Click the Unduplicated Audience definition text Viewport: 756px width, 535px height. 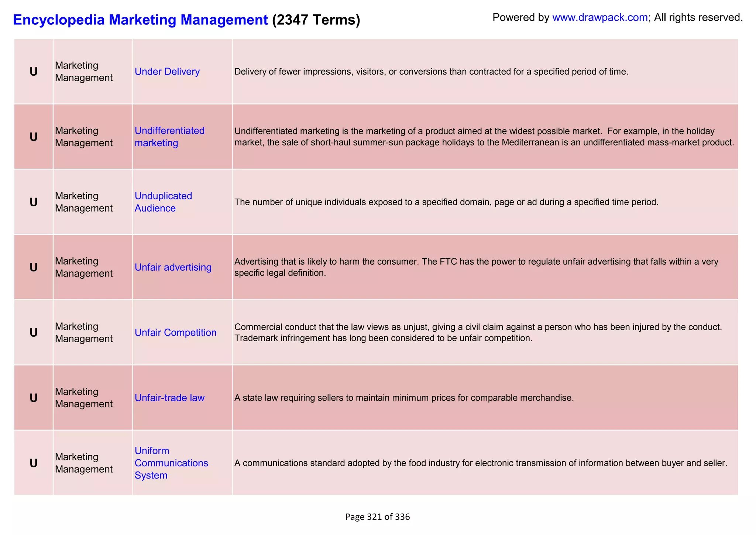(446, 202)
